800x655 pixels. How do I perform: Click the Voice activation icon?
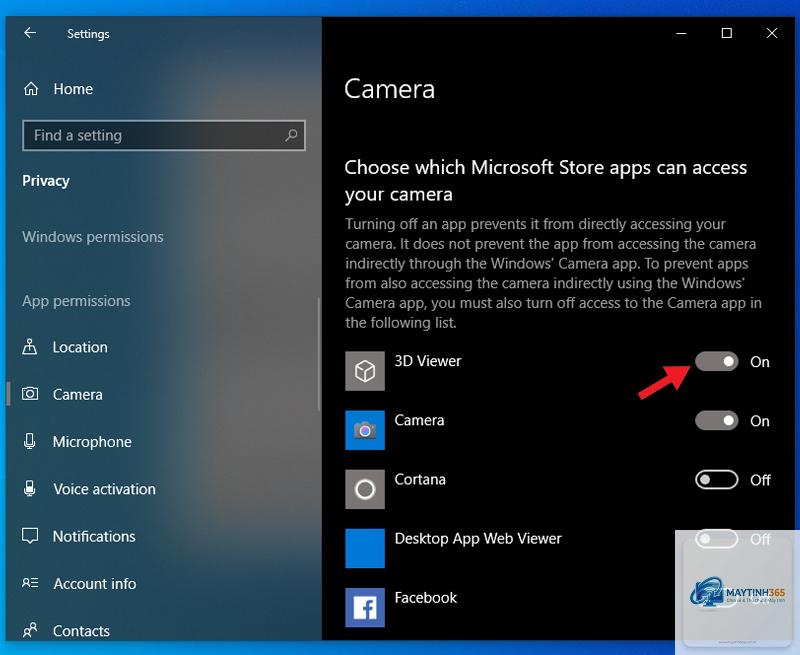pyautogui.click(x=30, y=489)
